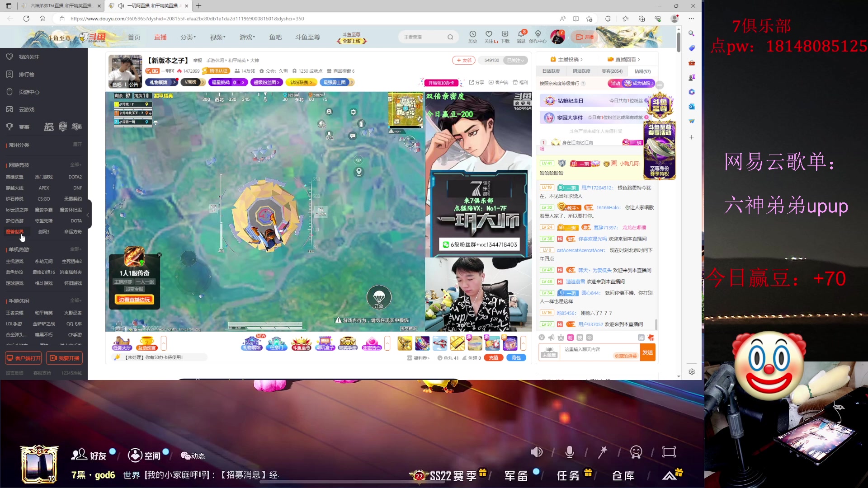Open the 礼物展馆 gift gallery icon

tap(252, 343)
